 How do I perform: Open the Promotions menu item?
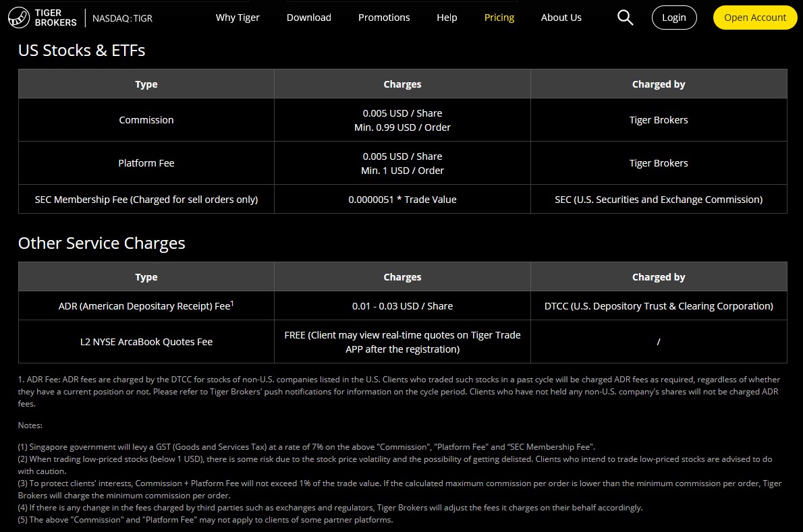(384, 18)
